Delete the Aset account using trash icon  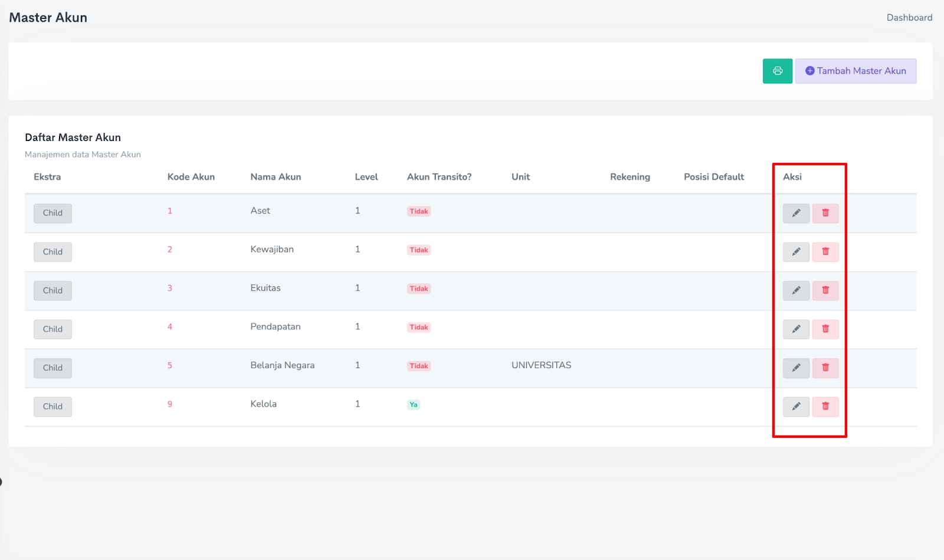[825, 213]
